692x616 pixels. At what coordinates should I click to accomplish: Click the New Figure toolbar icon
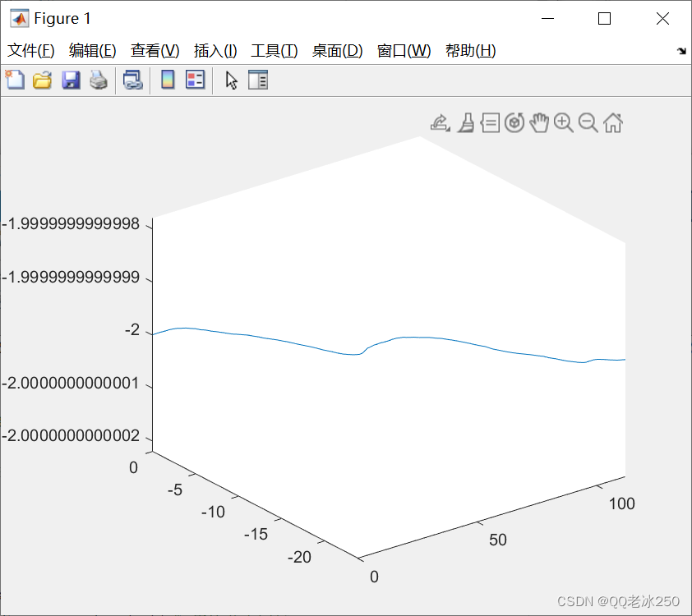tap(15, 80)
